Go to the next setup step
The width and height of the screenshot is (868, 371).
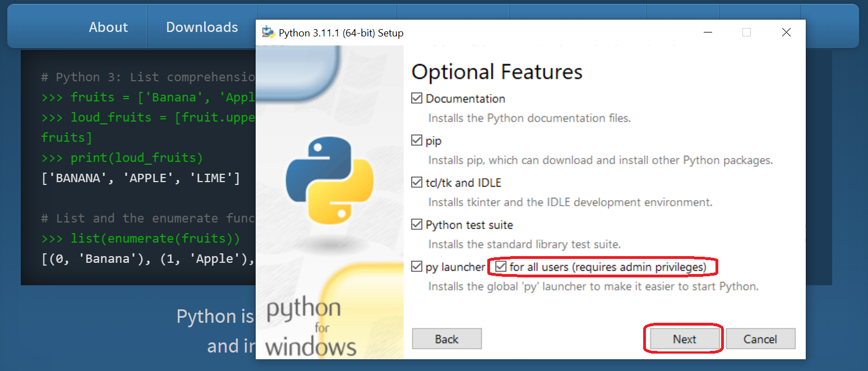(685, 339)
